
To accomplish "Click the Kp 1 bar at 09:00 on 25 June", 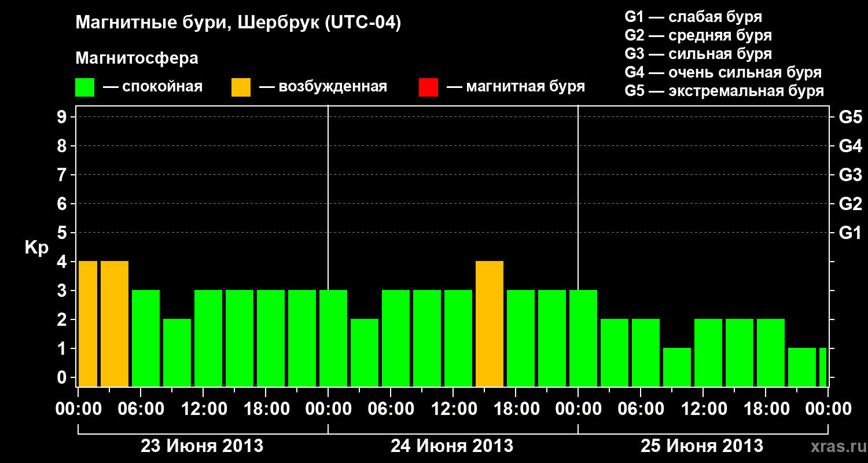I will point(677,368).
